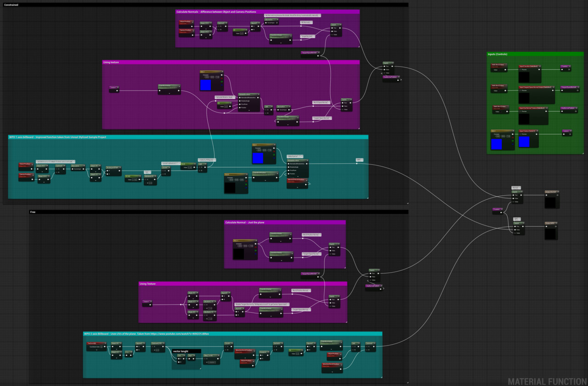588x386 pixels.
Task: Click the Inputs (Controls) comment title bar
Action: [x=498, y=54]
